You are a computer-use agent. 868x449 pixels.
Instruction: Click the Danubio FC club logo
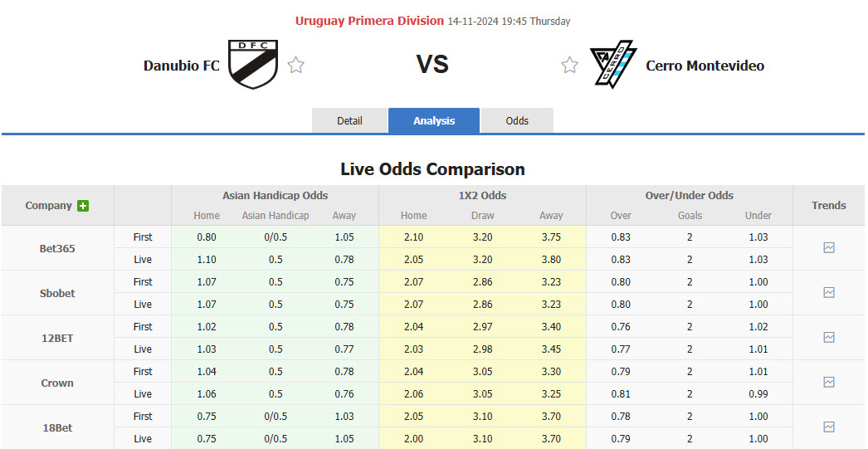click(x=252, y=65)
